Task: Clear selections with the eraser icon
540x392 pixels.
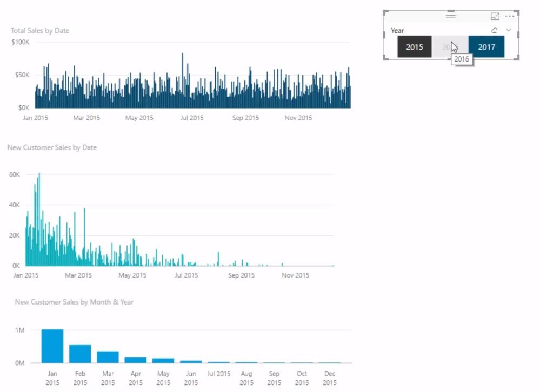Action: tap(495, 30)
